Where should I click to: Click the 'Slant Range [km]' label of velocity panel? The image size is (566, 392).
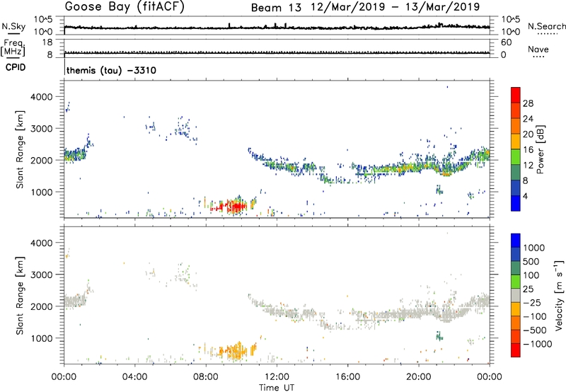[20, 295]
